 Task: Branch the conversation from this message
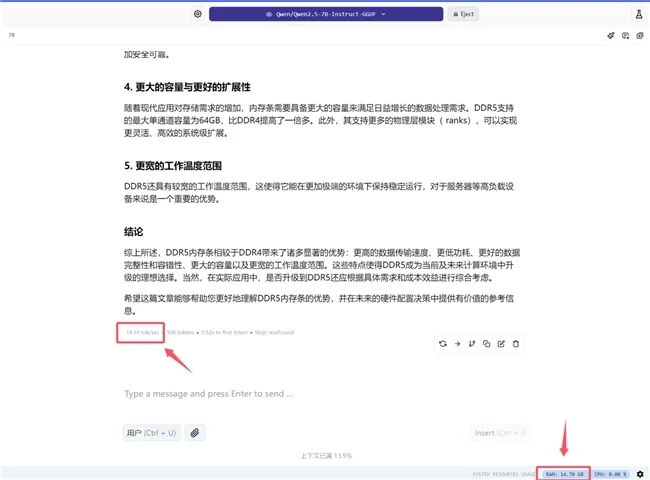pyautogui.click(x=472, y=344)
